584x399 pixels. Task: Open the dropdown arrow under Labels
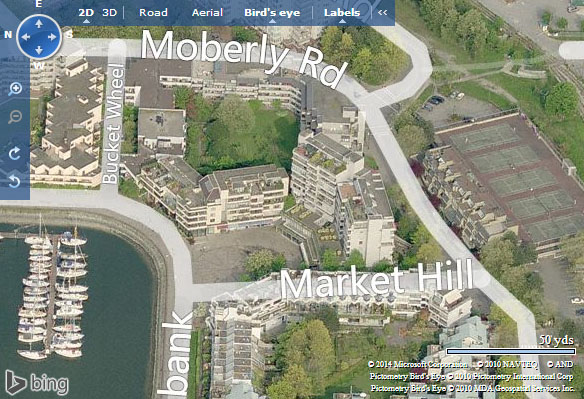tap(342, 21)
